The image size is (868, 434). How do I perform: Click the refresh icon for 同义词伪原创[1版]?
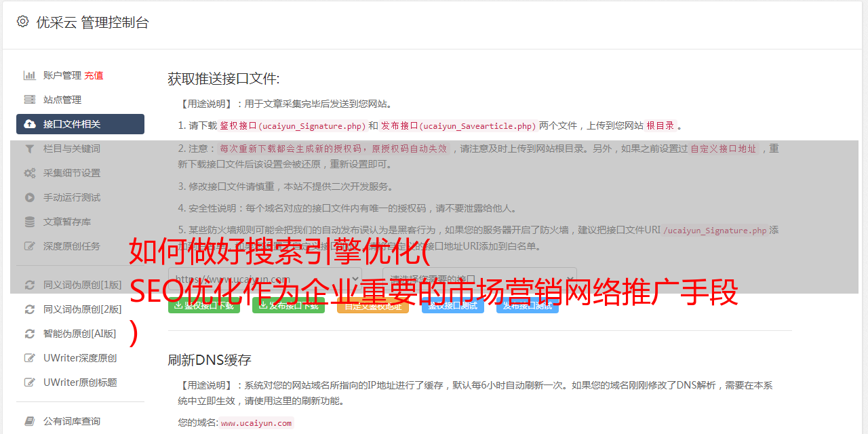(x=30, y=285)
